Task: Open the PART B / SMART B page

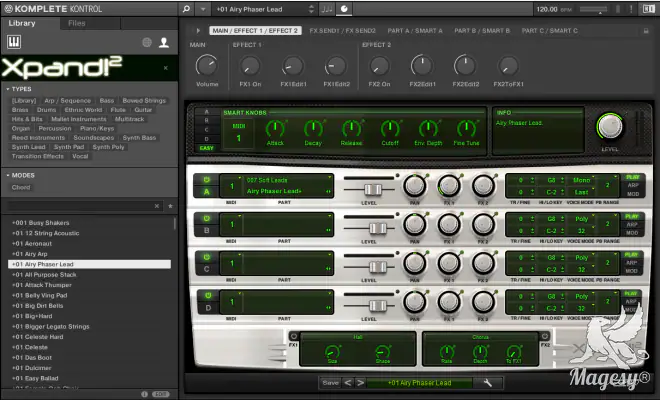Action: pos(482,31)
